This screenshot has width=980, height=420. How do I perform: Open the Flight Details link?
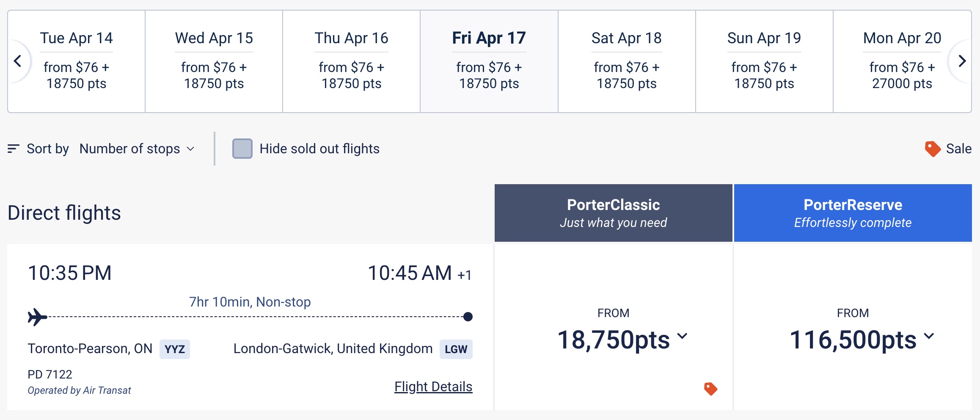pyautogui.click(x=433, y=387)
